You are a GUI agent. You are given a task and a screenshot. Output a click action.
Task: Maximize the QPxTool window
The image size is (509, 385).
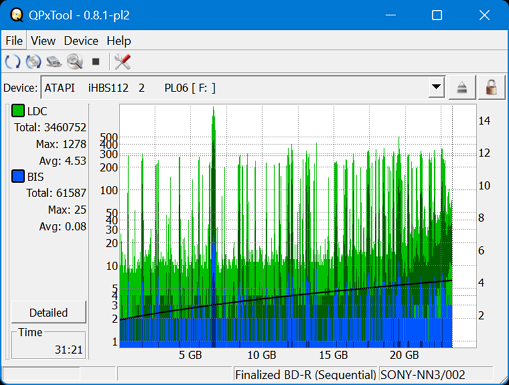pos(437,15)
